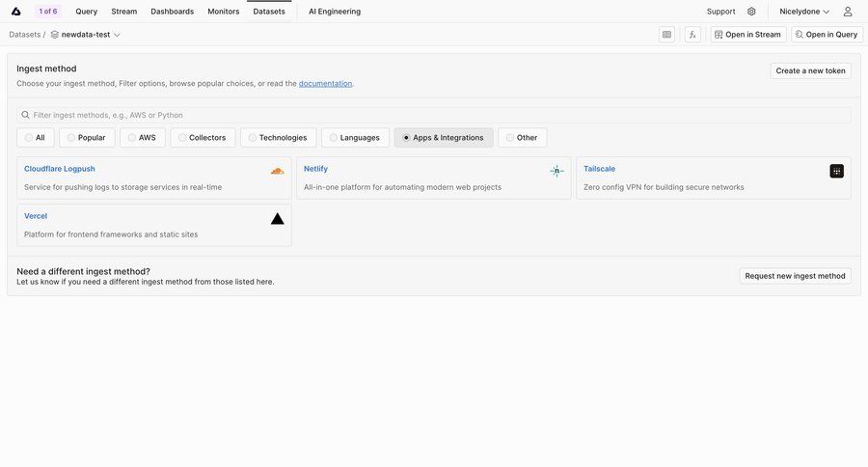Click Create a new token button
This screenshot has width=868, height=467.
(810, 70)
